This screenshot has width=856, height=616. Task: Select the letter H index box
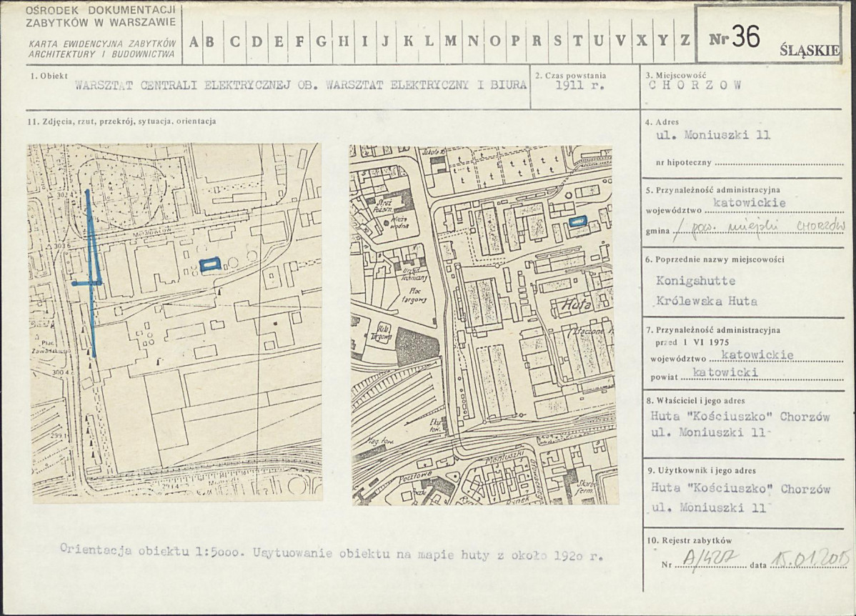click(343, 41)
